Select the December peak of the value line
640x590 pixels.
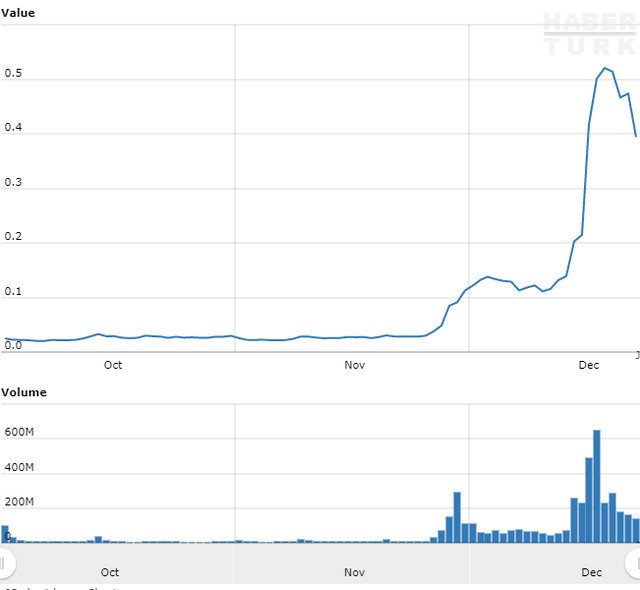coord(605,68)
